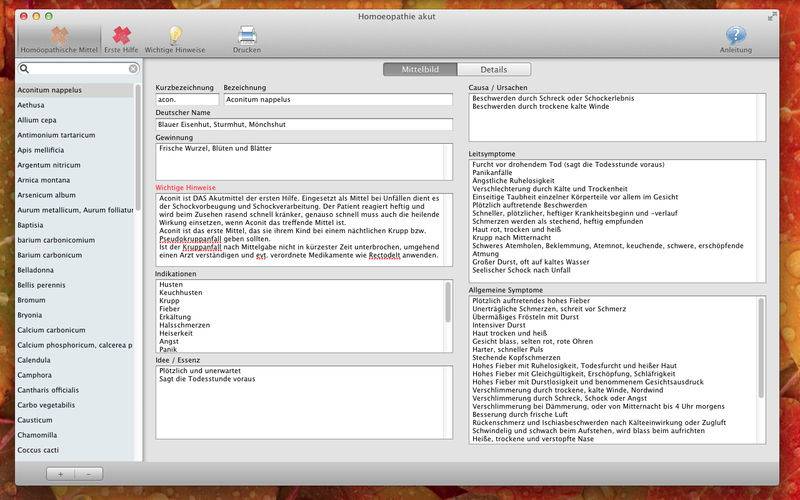Select Allium cepa in remedy list
This screenshot has width=800, height=500.
(x=75, y=120)
